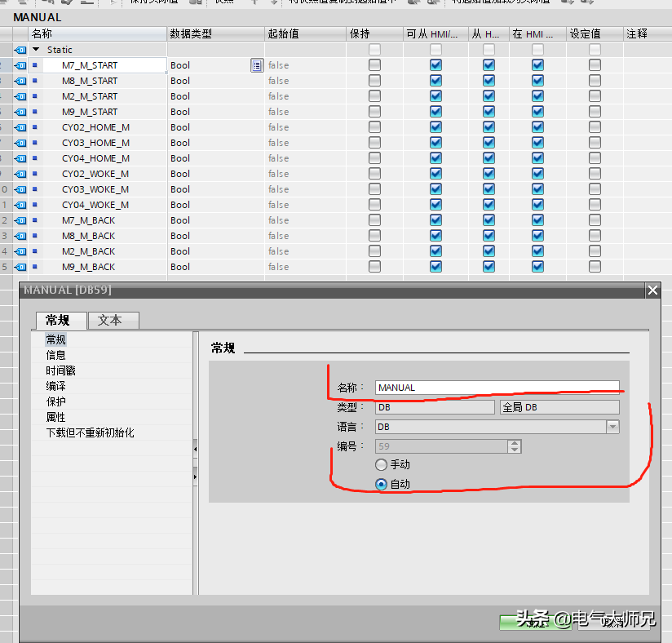Click the tag icon of the CY02_HOME_M row
Screen dimensions: 672x643
click(20, 127)
